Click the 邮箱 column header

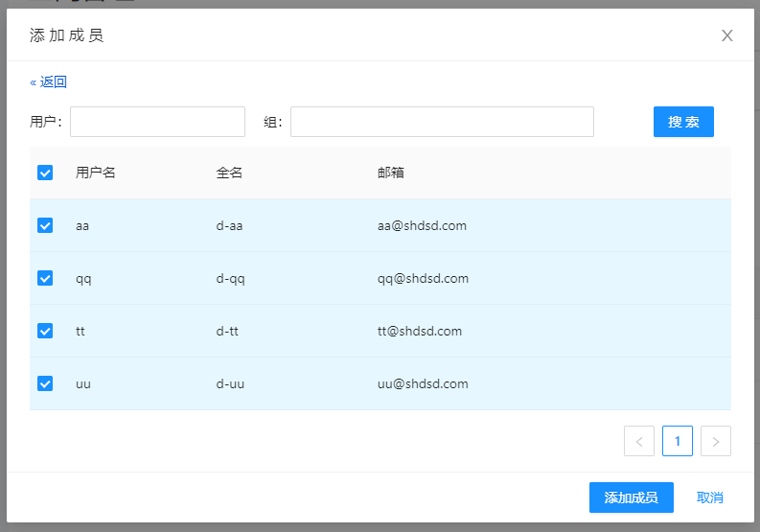[x=391, y=173]
